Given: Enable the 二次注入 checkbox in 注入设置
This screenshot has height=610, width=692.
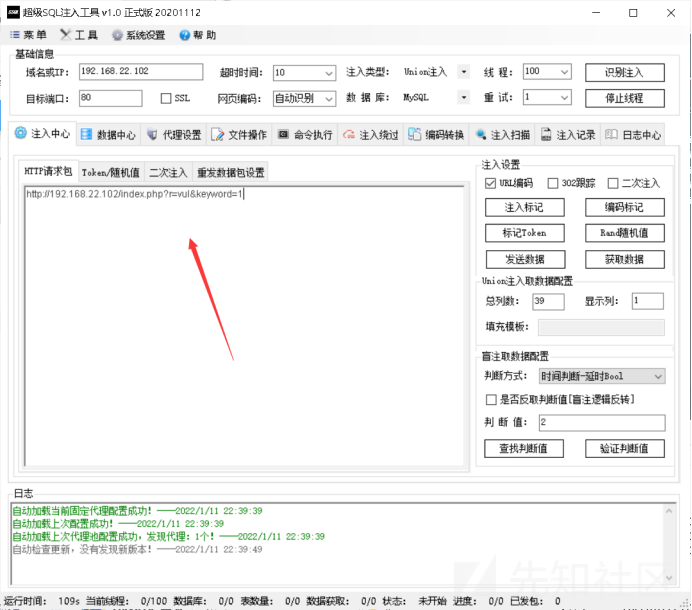Looking at the screenshot, I should tap(613, 183).
